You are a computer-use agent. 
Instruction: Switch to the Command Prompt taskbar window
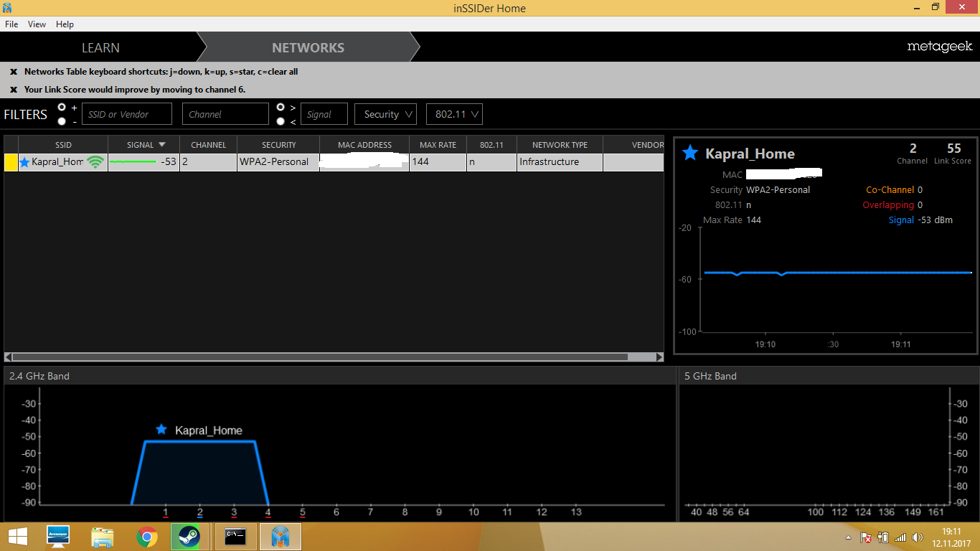[235, 537]
